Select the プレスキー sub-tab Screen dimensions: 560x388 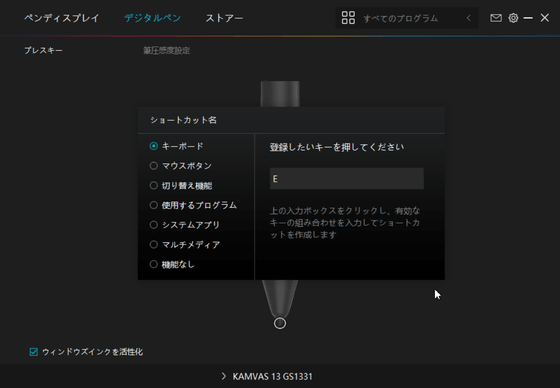[43, 50]
